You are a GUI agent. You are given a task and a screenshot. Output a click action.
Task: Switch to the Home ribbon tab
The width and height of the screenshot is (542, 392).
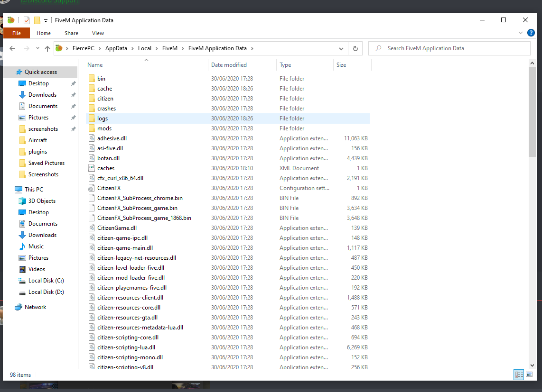tap(44, 33)
